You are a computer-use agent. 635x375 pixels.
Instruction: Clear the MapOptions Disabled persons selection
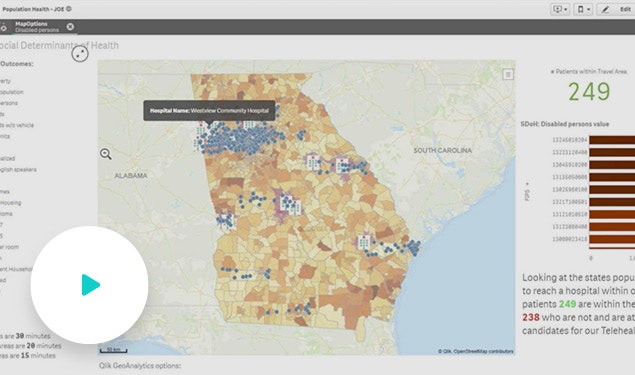pos(70,27)
